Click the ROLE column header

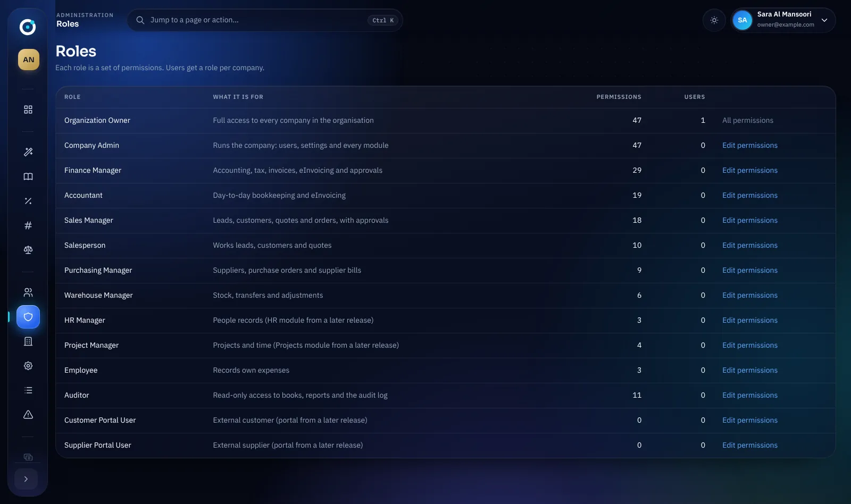click(72, 97)
